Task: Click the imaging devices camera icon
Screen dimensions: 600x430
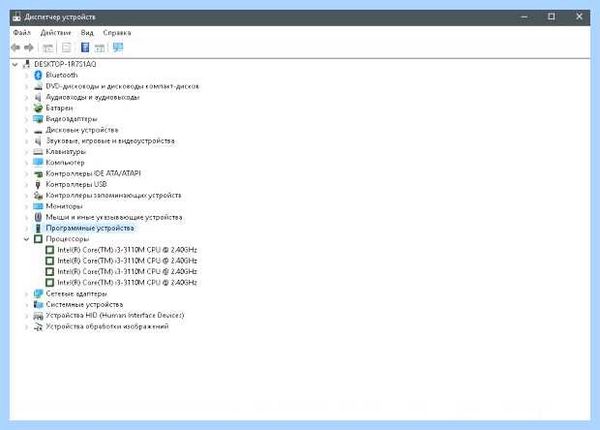Action: click(x=38, y=327)
